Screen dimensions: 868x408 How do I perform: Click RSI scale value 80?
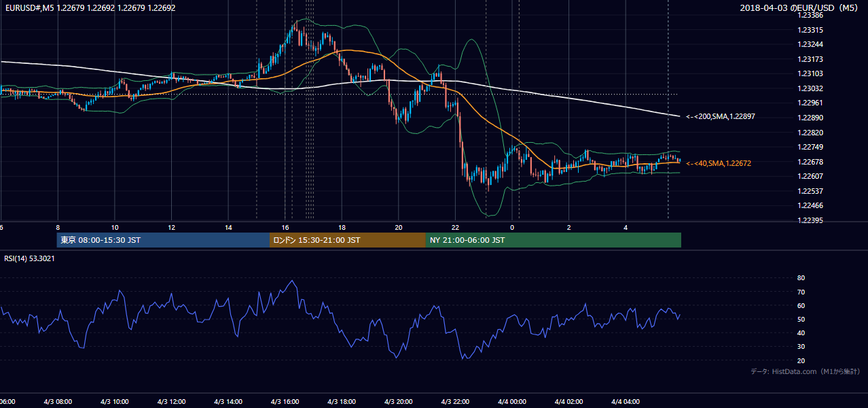pyautogui.click(x=801, y=278)
